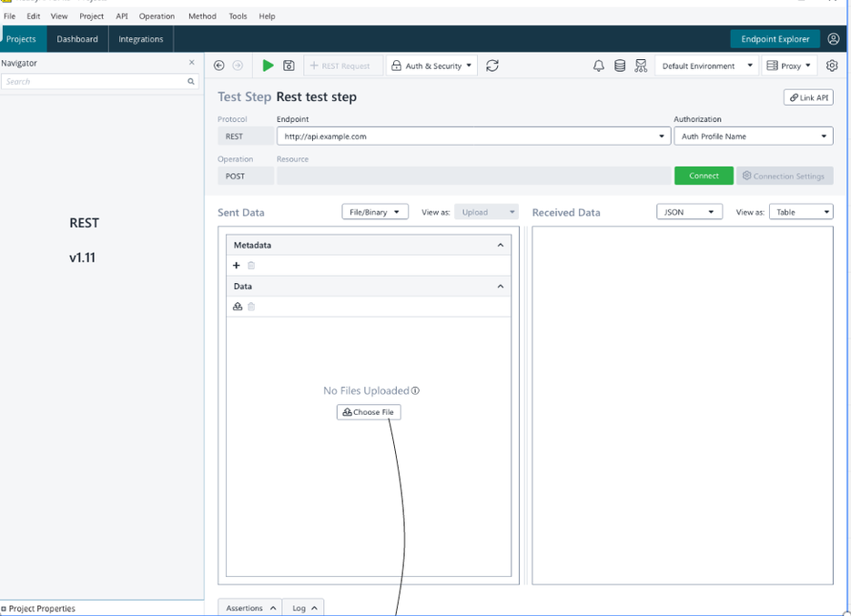851x616 pixels.
Task: Open the API menu
Action: coord(122,16)
